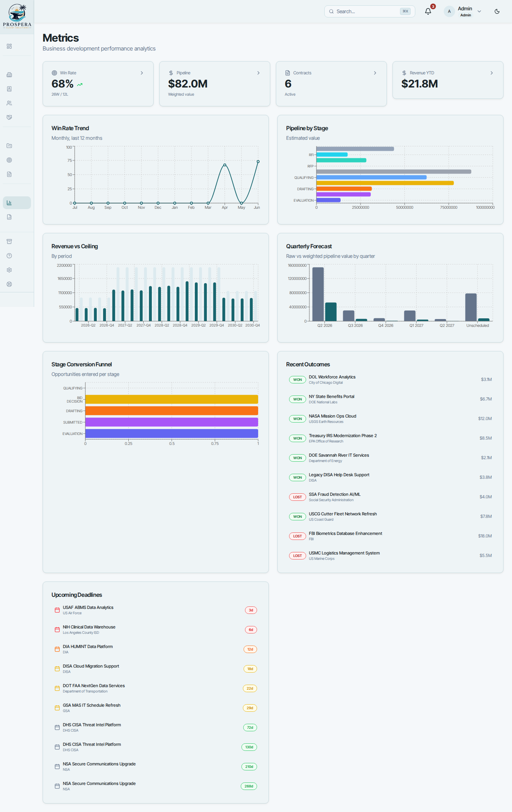Open the Revenue YTD card chevron
The width and height of the screenshot is (512, 812).
492,73
